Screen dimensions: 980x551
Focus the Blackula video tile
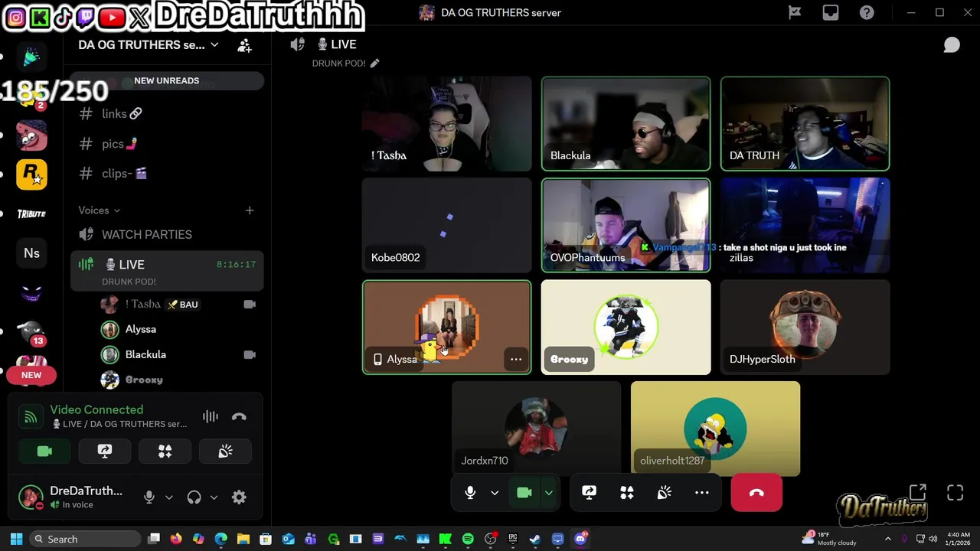(626, 123)
